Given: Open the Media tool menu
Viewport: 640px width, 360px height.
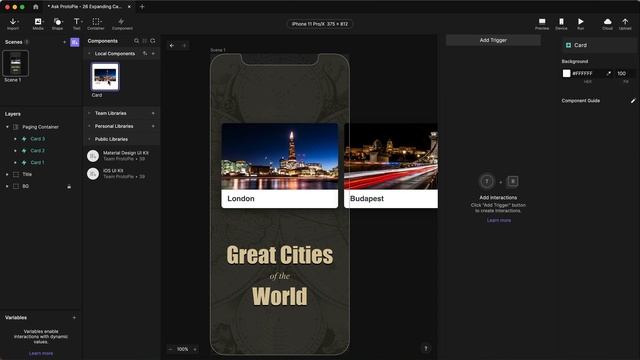Looking at the screenshot, I should 38,24.
